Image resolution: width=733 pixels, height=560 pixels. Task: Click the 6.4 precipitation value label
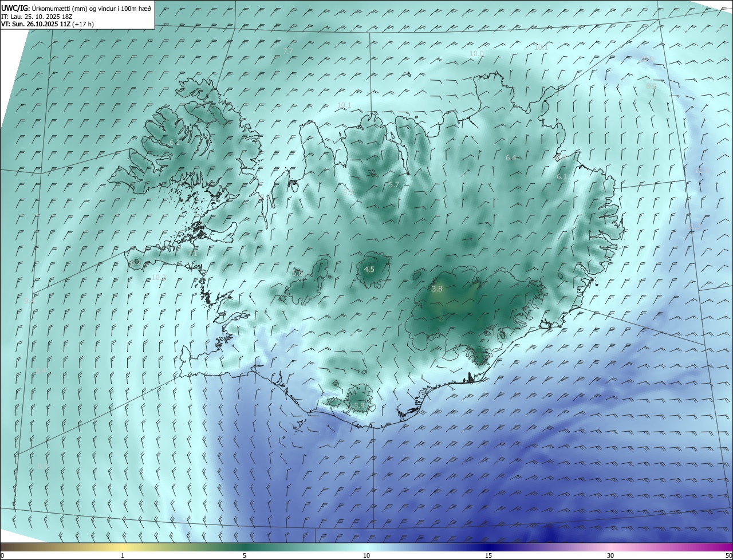coord(511,157)
